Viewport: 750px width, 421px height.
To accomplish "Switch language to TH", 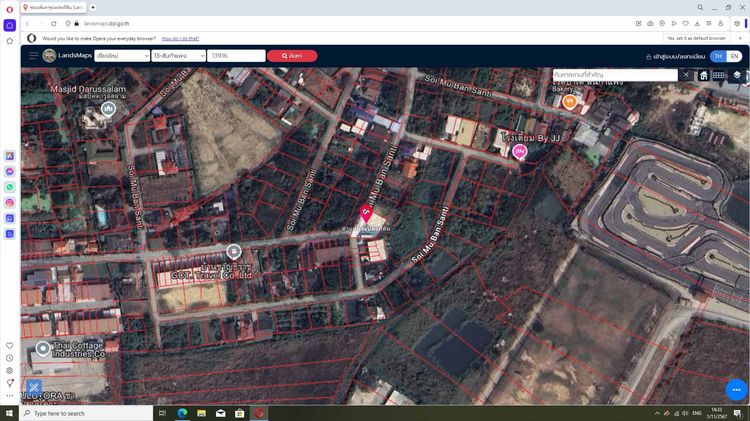I will click(716, 56).
